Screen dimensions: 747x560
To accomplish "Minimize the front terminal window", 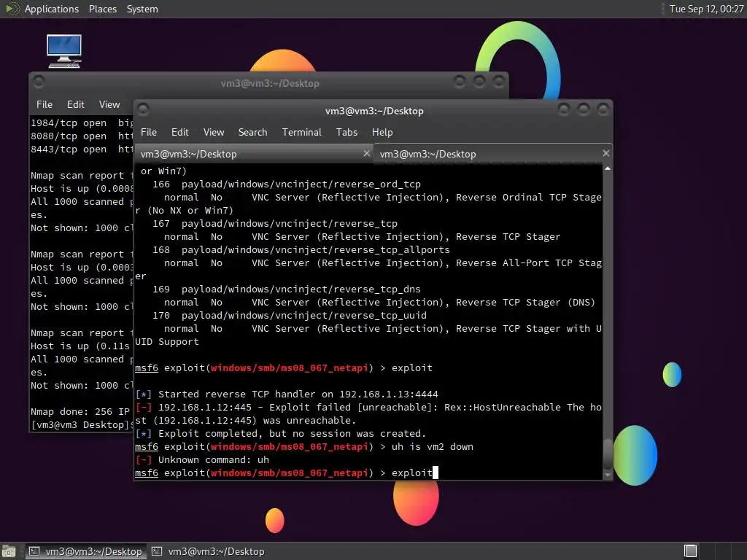I will point(564,110).
